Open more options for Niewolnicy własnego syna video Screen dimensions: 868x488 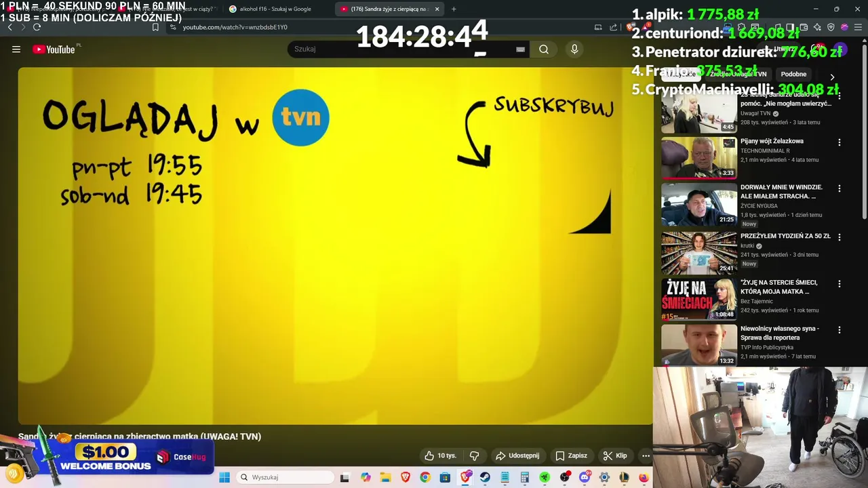[840, 330]
